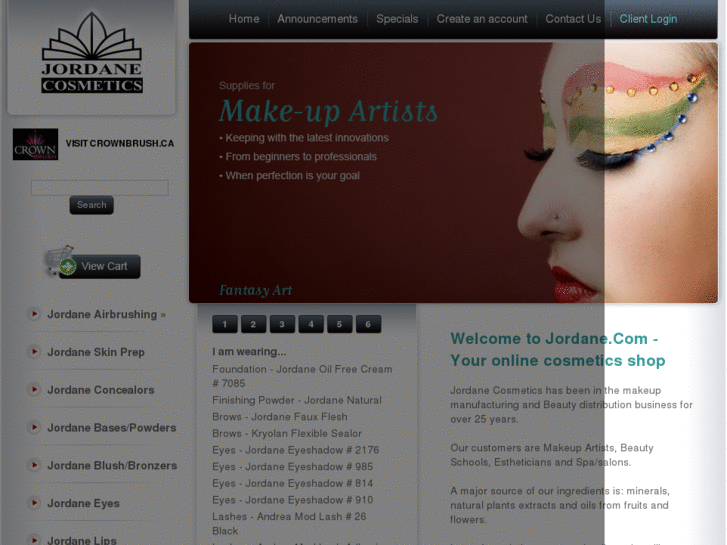Open Jordane Skin Prep category
This screenshot has width=727, height=545.
pyautogui.click(x=96, y=352)
